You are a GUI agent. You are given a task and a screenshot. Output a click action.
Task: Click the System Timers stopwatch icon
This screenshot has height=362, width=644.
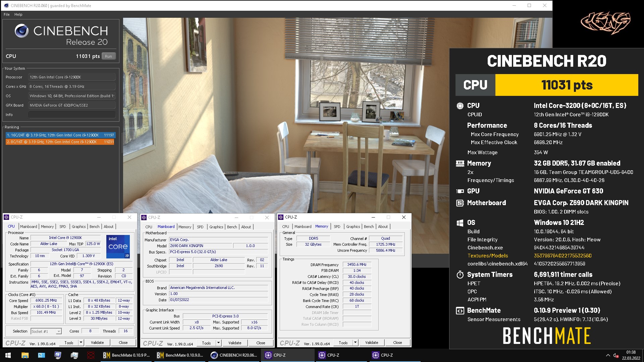pos(460,275)
